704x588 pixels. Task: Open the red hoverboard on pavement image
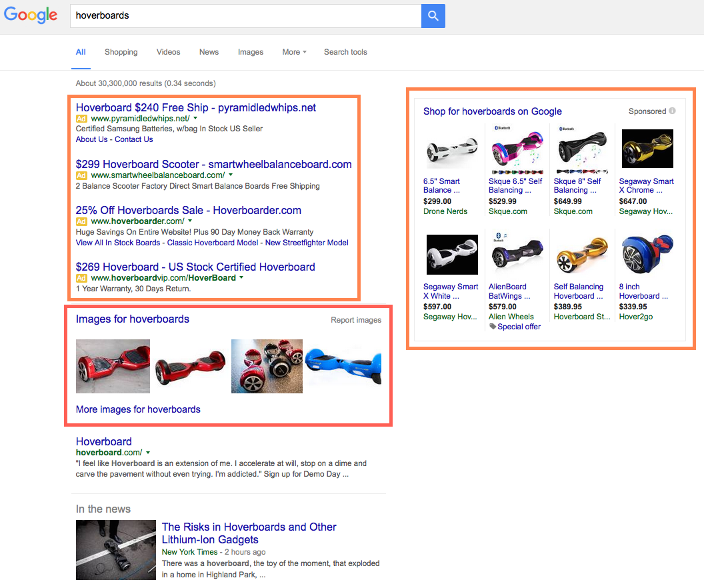[113, 366]
